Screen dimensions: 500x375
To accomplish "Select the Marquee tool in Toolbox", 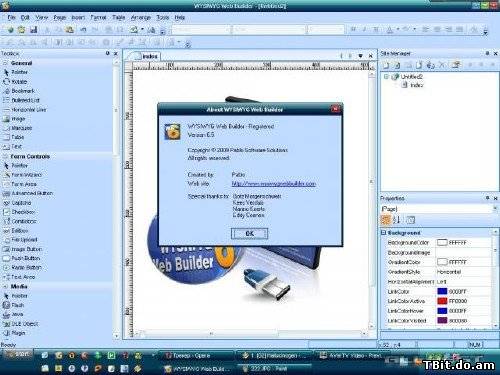I will tap(17, 128).
